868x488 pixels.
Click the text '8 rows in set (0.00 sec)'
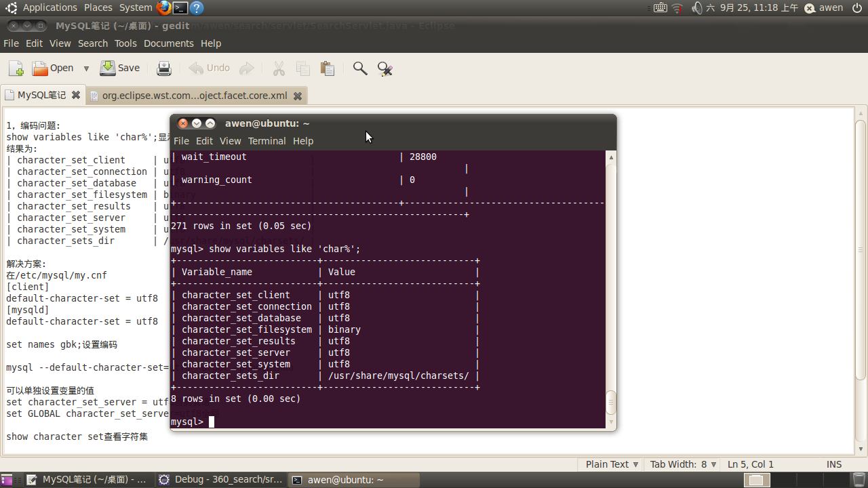point(236,399)
